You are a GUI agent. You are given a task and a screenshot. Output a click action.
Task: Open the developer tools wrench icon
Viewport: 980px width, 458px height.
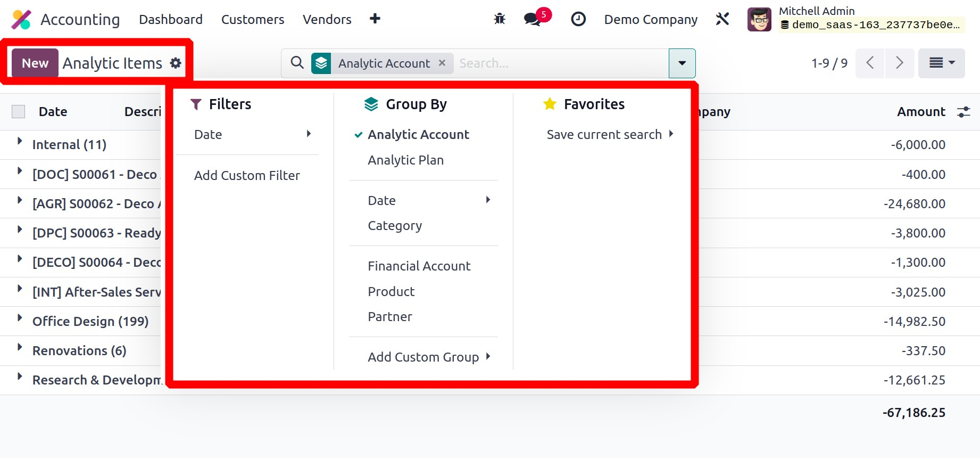[722, 19]
